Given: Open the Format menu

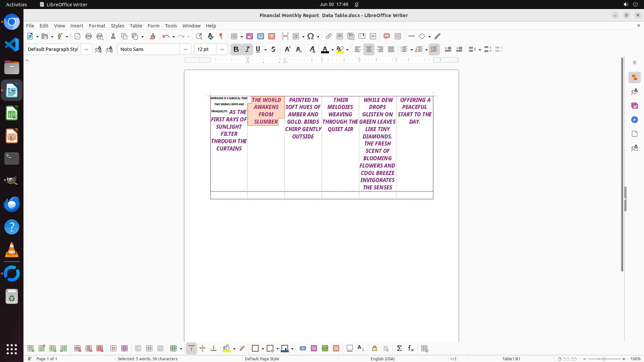Looking at the screenshot, I should click(x=97, y=26).
